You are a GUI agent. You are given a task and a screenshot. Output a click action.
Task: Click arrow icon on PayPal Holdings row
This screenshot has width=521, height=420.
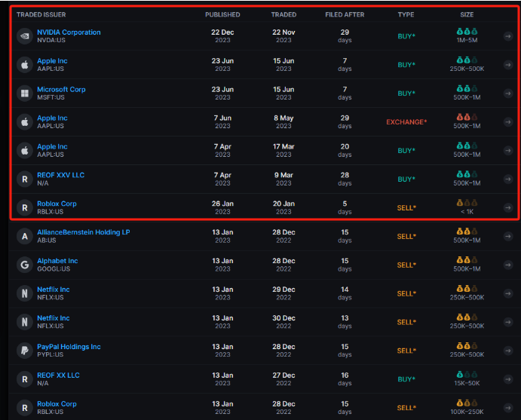[x=509, y=351]
